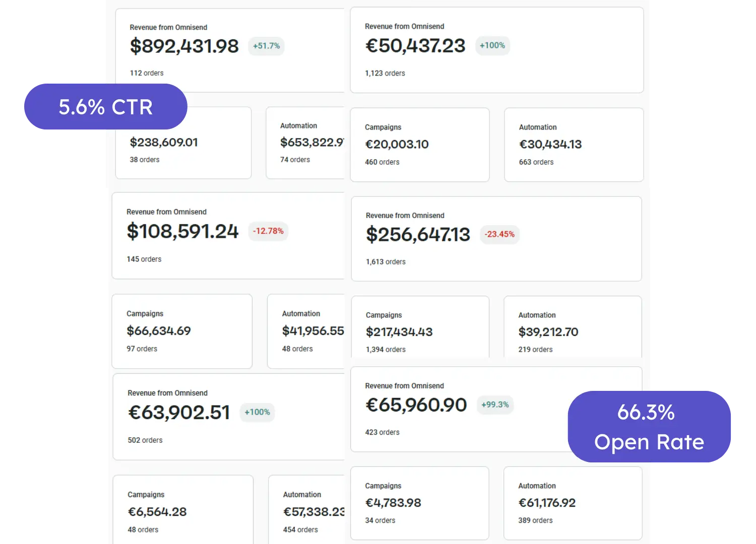Click Automation card with $39,212.70
756x544 pixels.
click(x=573, y=327)
